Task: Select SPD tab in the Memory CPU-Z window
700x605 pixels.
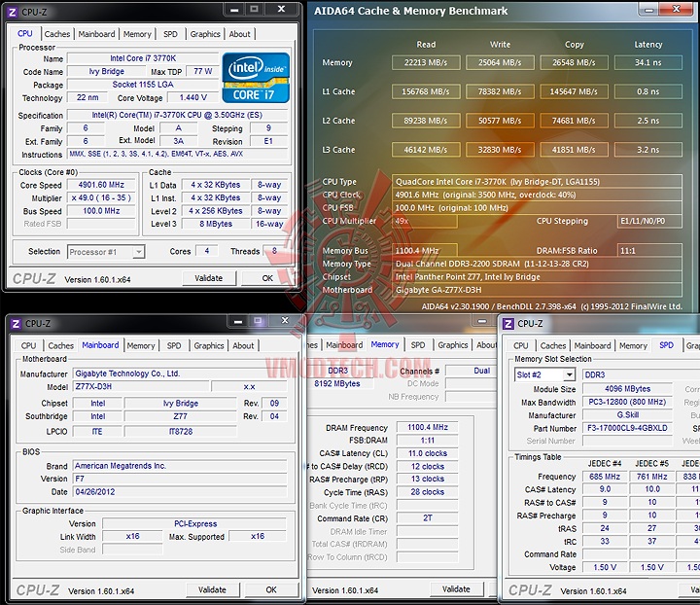Action: click(418, 345)
